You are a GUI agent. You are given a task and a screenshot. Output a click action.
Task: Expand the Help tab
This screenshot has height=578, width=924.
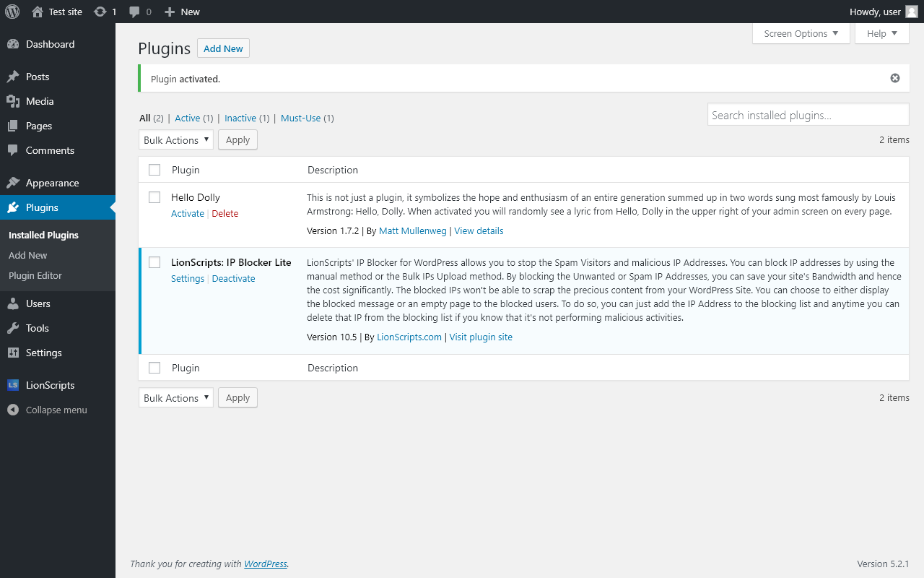click(x=881, y=33)
